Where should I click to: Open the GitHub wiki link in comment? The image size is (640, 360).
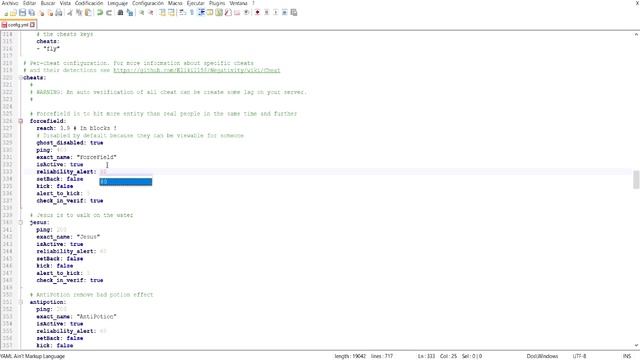pyautogui.click(x=196, y=70)
